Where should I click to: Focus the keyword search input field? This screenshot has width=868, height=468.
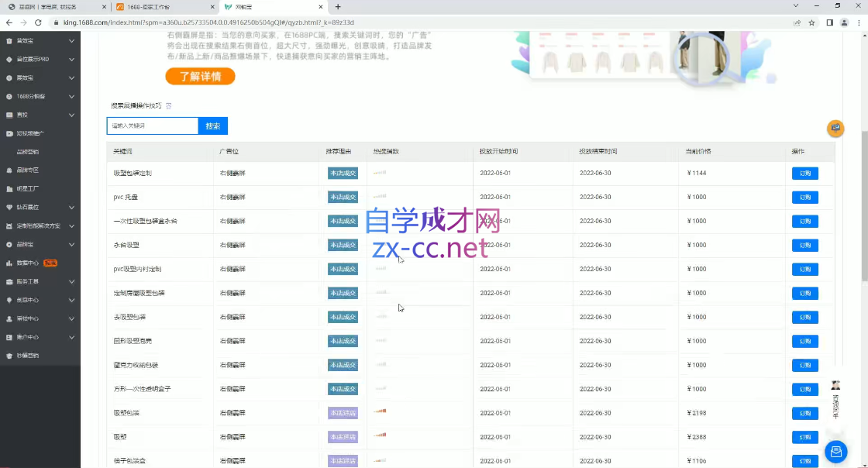pyautogui.click(x=153, y=126)
